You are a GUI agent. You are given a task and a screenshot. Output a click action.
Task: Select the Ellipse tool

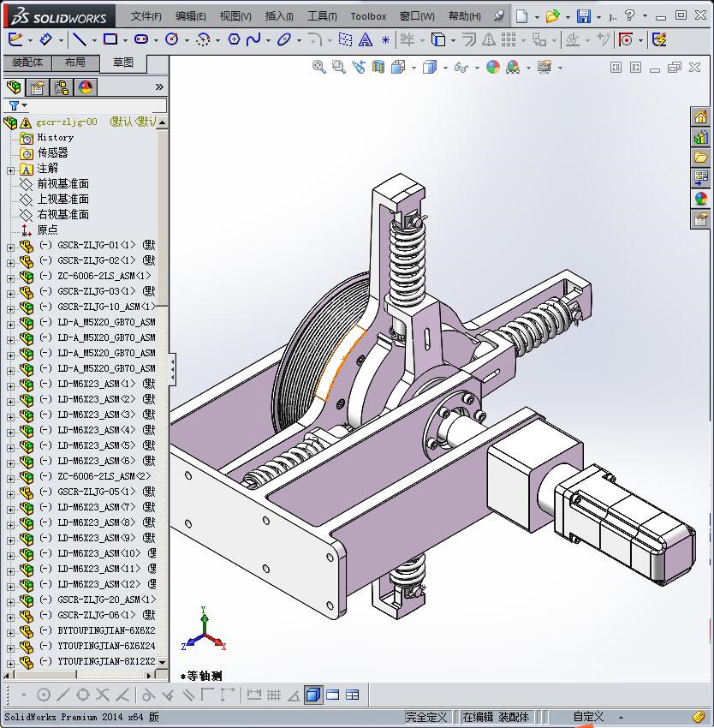click(x=283, y=40)
